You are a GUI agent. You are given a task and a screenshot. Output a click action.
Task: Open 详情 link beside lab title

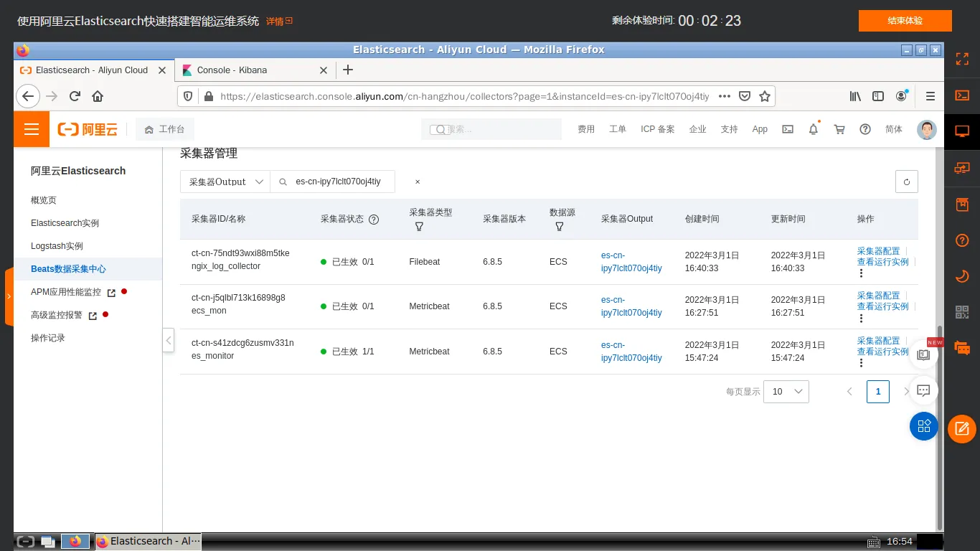pyautogui.click(x=279, y=22)
